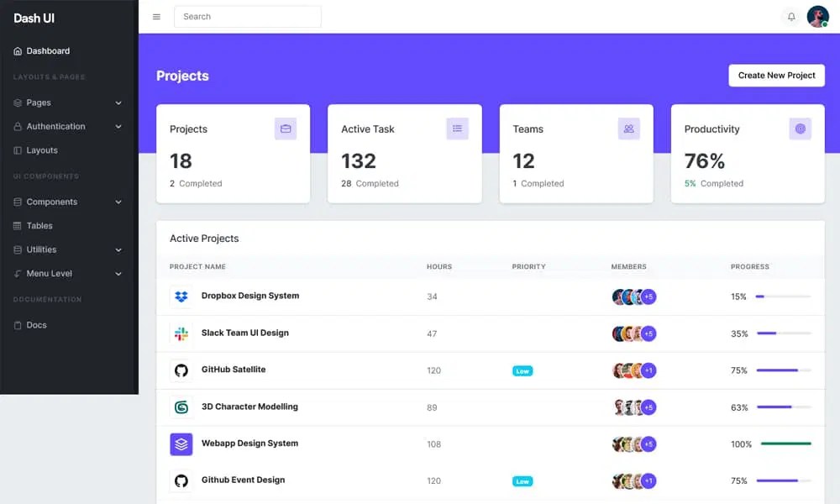This screenshot has width=840, height=504.
Task: Open the notifications bell
Action: [790, 16]
